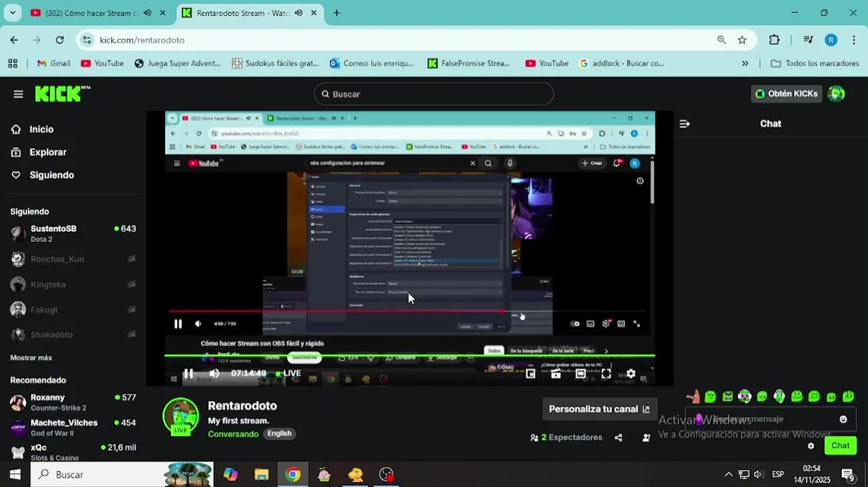The height and width of the screenshot is (487, 868).
Task: Open the Chrome profile avatar button
Action: click(x=831, y=40)
